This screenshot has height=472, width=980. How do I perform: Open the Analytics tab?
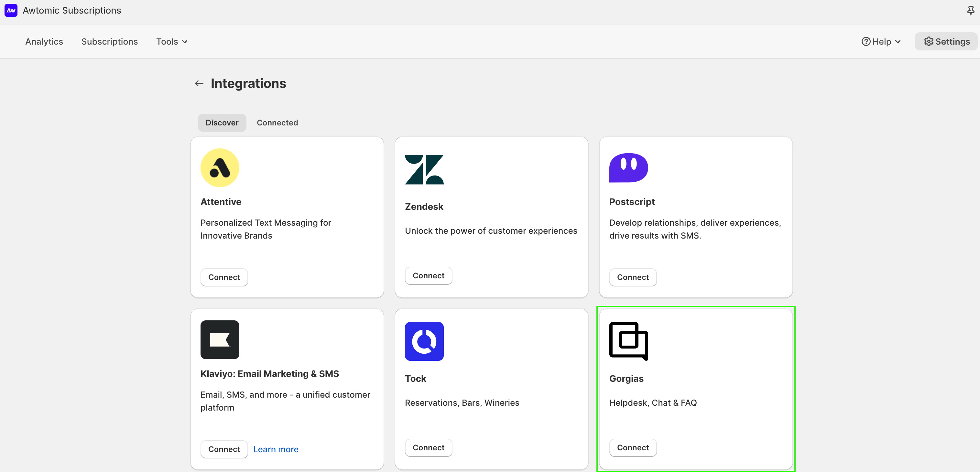coord(44,41)
